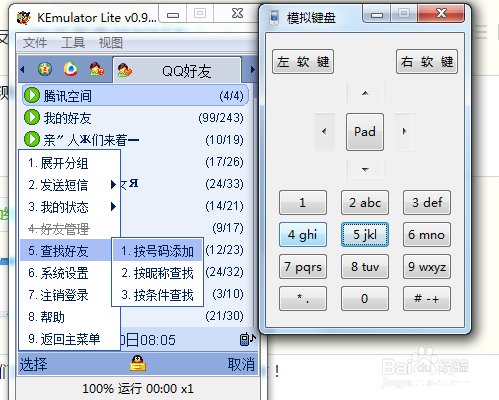Select the QQ好友 tab
This screenshot has width=499, height=400.
pos(177,70)
